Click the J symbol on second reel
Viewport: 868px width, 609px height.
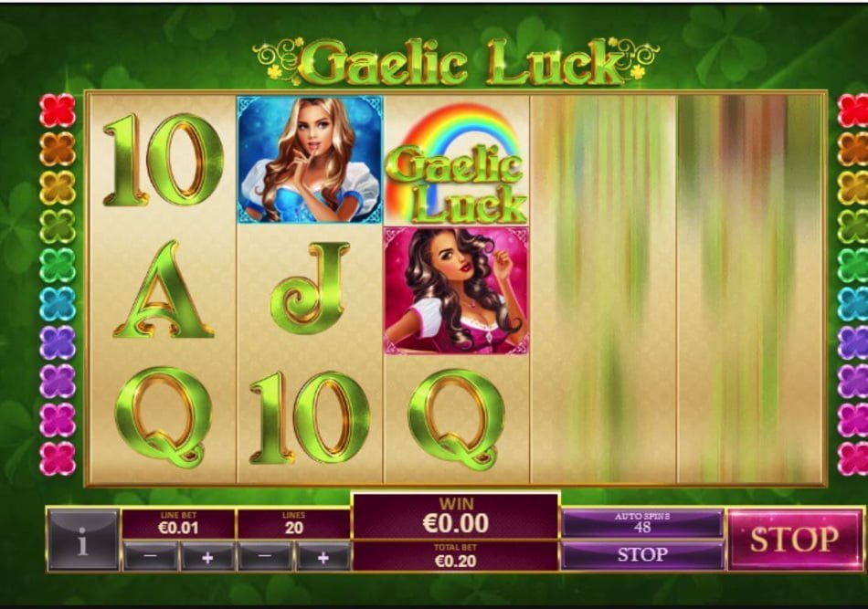click(310, 289)
